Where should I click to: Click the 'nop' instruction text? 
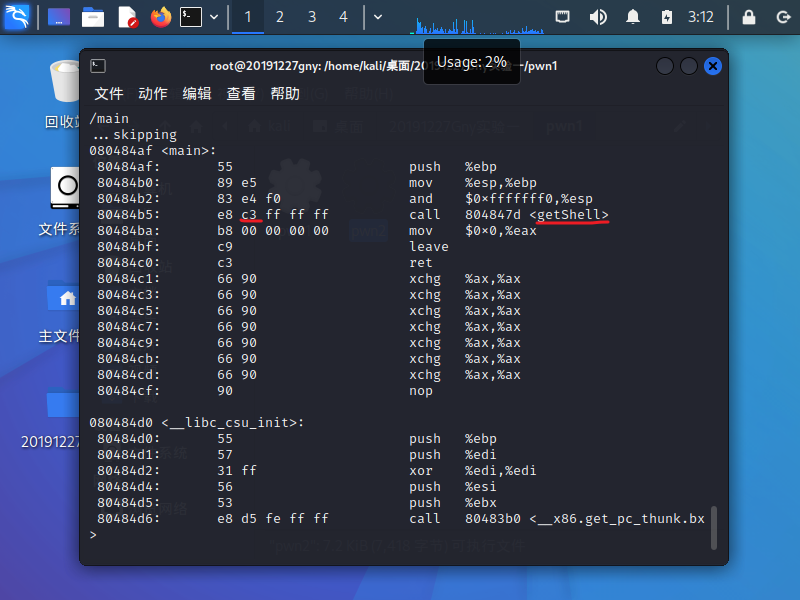point(420,391)
